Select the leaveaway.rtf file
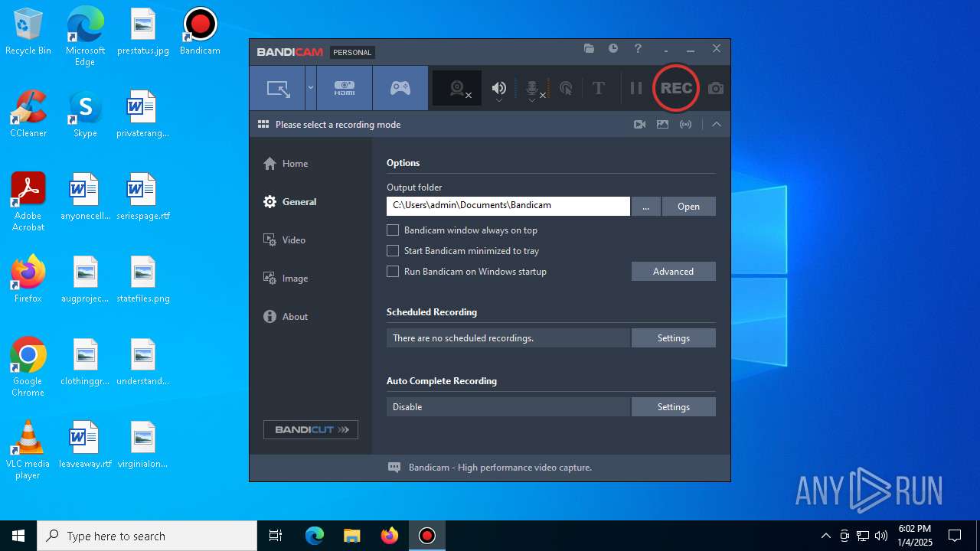 [85, 445]
